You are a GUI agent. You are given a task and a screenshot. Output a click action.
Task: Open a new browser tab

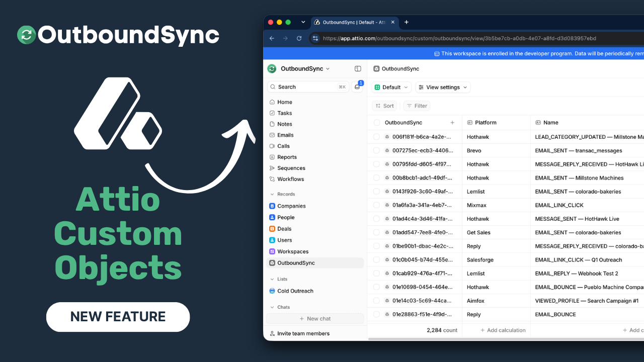click(x=407, y=22)
